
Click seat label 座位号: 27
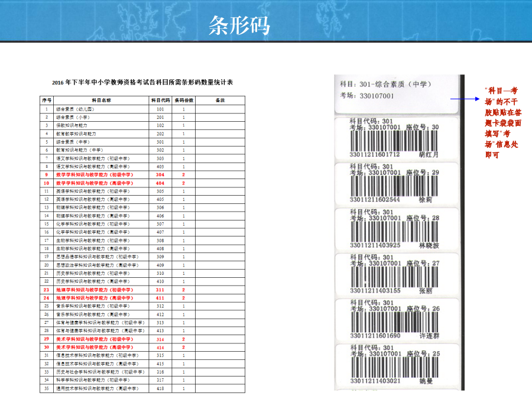click(x=423, y=263)
